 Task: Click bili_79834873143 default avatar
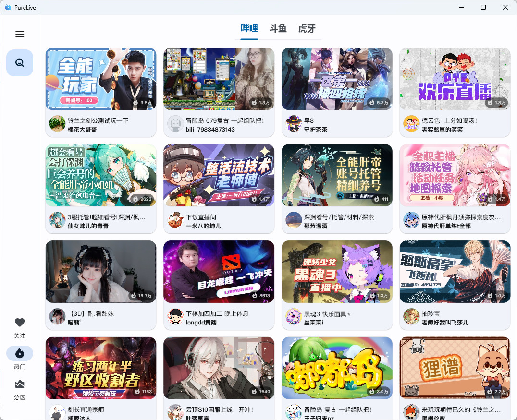coord(175,123)
